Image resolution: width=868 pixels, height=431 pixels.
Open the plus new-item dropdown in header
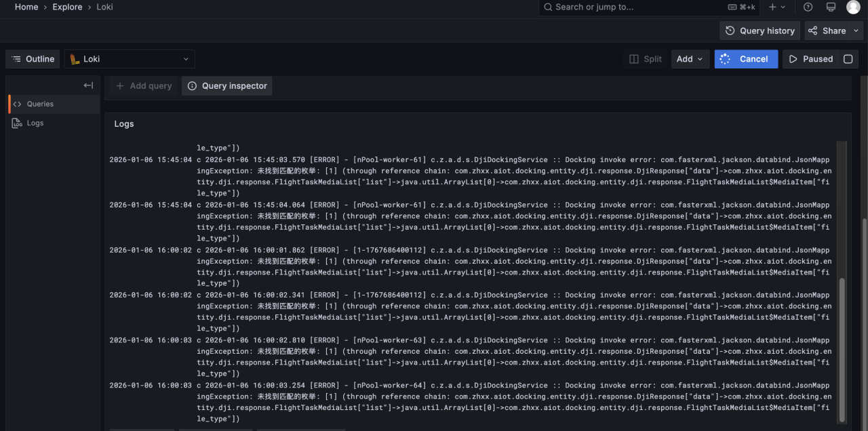(776, 7)
